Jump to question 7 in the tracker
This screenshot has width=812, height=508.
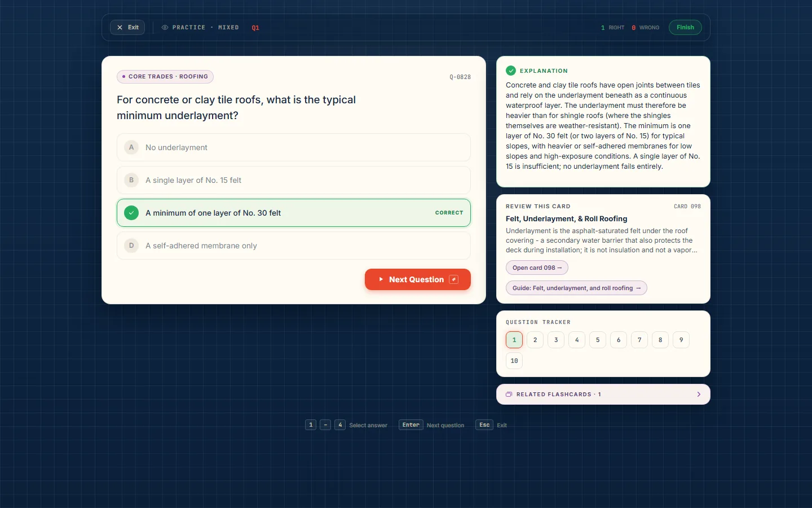[639, 340]
